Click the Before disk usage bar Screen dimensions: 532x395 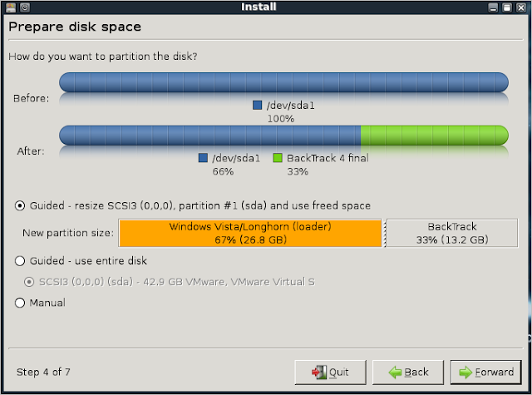pos(283,82)
